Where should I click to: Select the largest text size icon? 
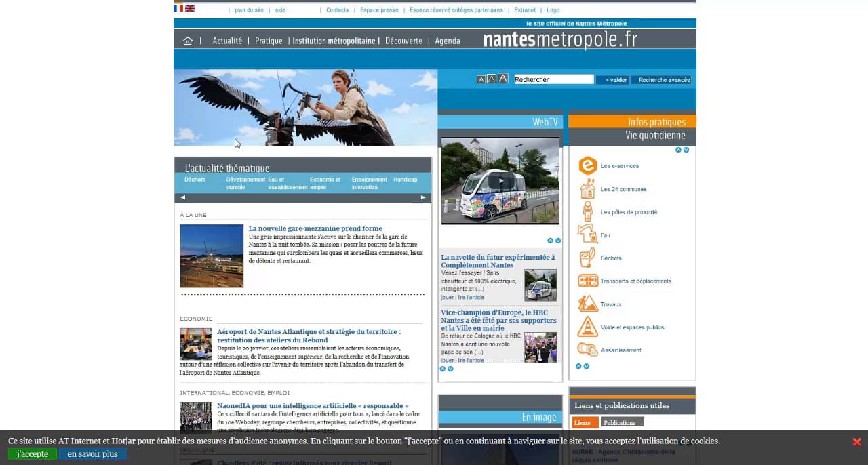[x=503, y=79]
